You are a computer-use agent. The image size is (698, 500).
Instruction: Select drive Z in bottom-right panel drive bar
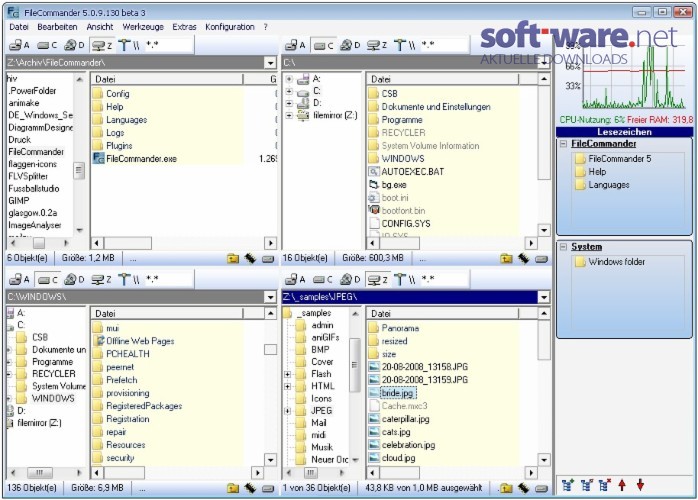coord(377,279)
